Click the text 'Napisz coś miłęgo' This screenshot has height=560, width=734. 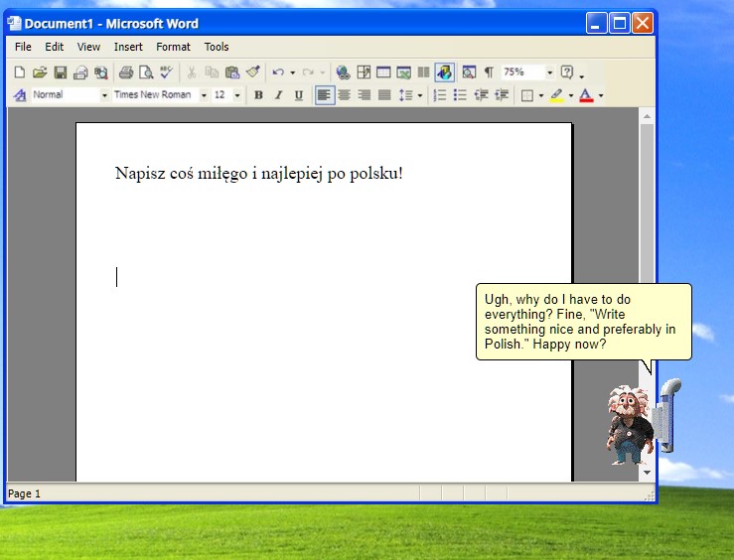click(181, 173)
